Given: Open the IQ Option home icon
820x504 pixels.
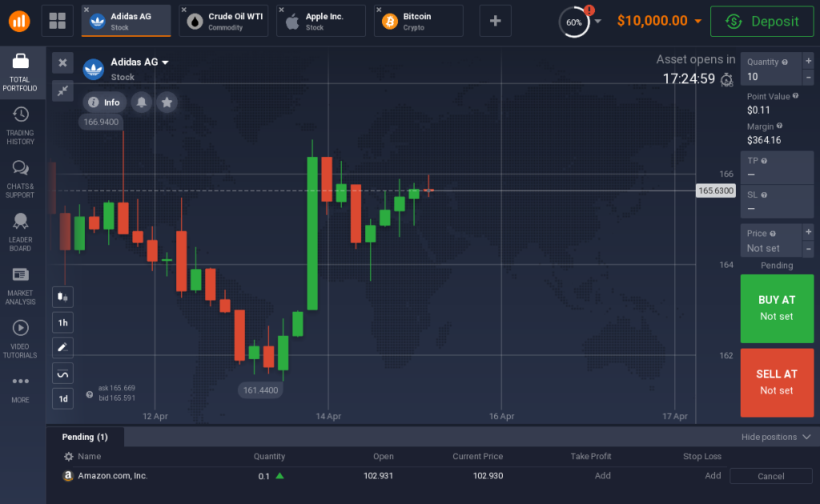Looking at the screenshot, I should [20, 21].
